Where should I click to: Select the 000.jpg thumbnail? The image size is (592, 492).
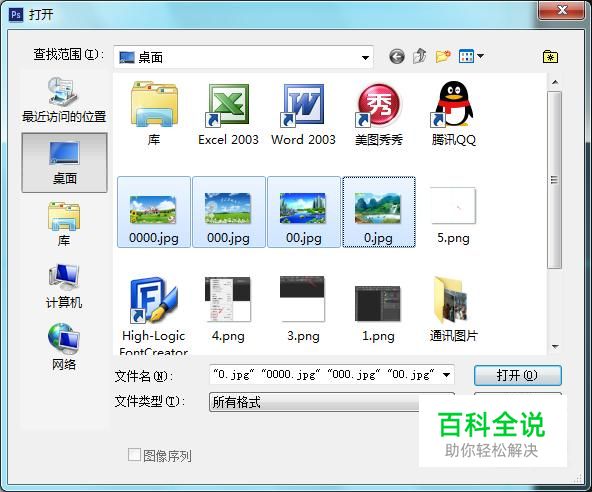(x=228, y=212)
